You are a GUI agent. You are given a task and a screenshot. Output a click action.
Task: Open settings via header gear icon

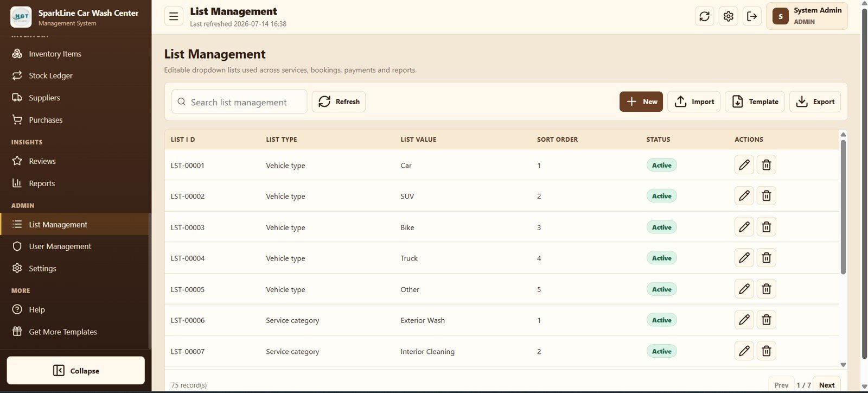click(x=728, y=16)
